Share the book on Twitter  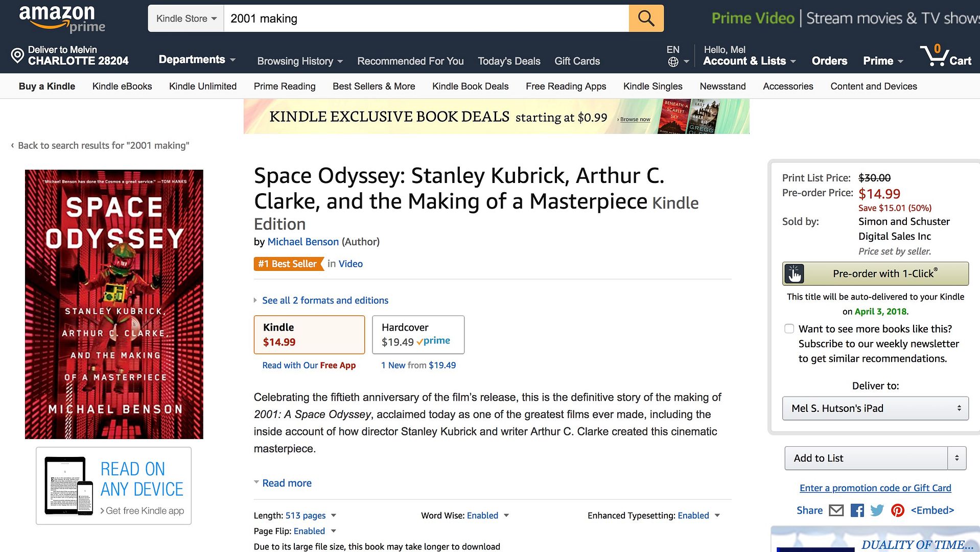click(x=877, y=510)
